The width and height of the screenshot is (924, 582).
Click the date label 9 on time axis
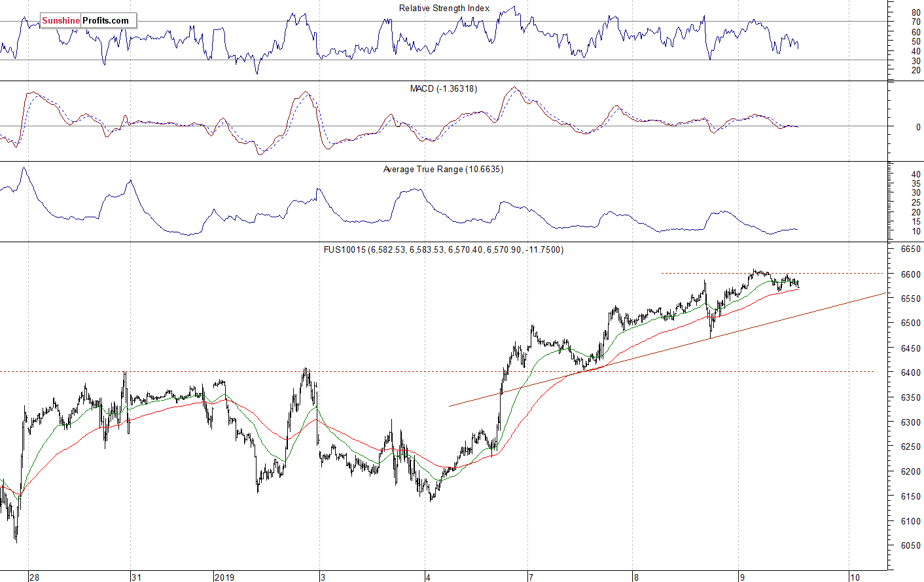click(x=742, y=577)
